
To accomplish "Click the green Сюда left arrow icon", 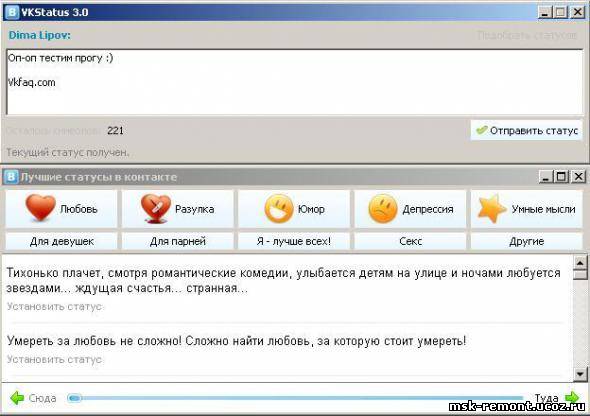I will [x=17, y=398].
